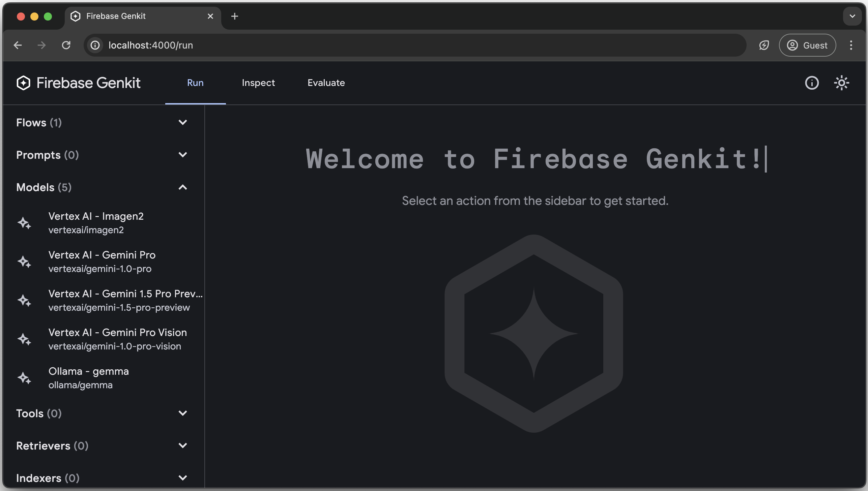Switch to the Evaluate tab
This screenshot has height=491, width=868.
point(325,83)
